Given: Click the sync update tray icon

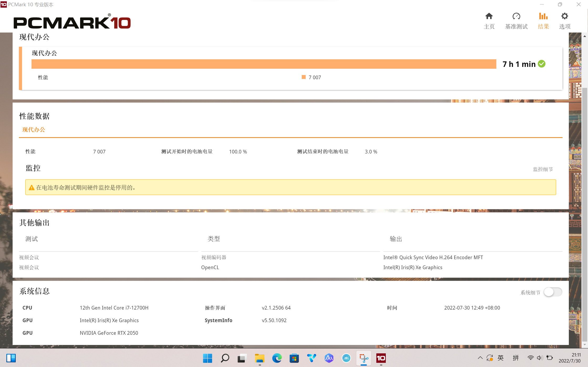Looking at the screenshot, I should [490, 358].
